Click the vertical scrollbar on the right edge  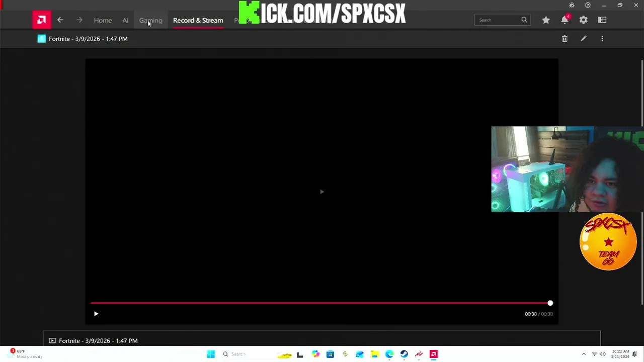[642, 183]
